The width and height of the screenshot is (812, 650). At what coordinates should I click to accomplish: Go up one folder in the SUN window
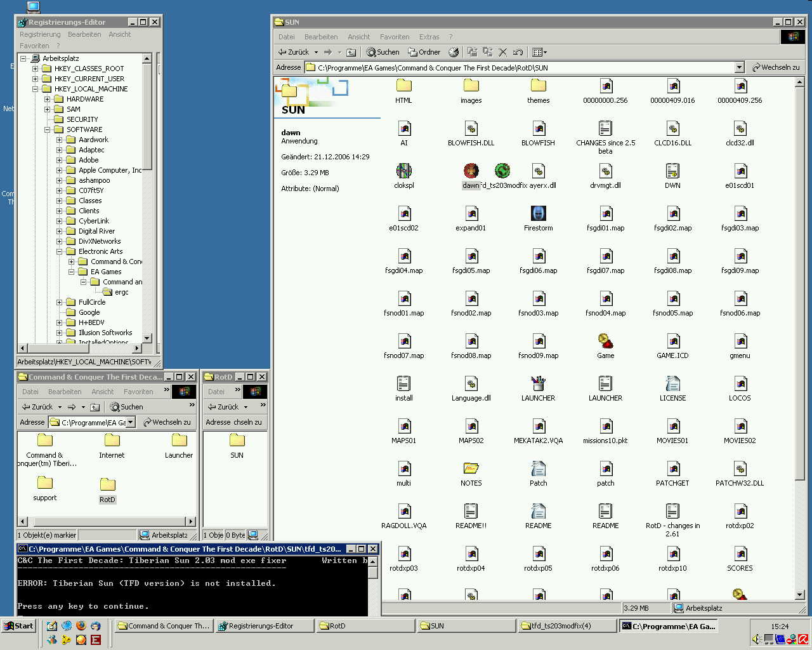[351, 52]
